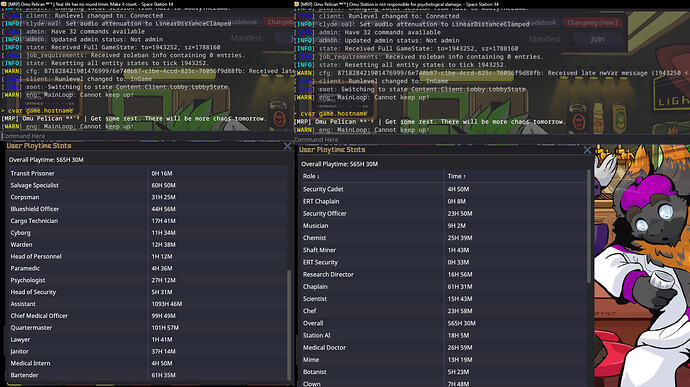Click the right playtime list scrollbar
This screenshot has width=690, height=387.
coord(589,227)
